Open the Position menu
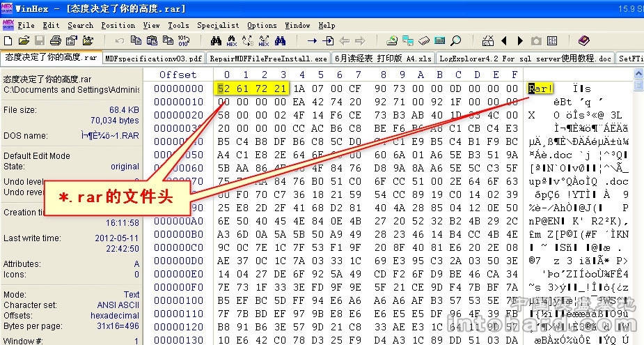This screenshot has height=345, width=644. [118, 25]
